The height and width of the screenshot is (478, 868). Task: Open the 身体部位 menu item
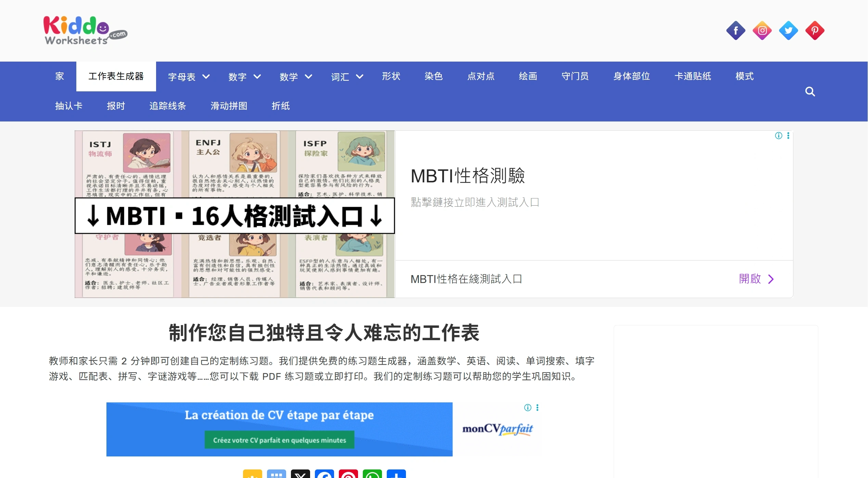point(631,76)
